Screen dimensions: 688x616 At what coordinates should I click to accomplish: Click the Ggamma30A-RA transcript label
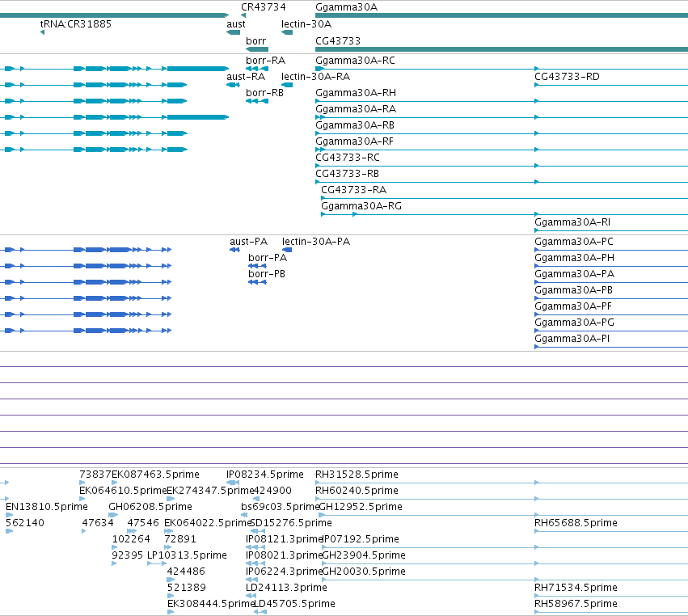click(356, 108)
